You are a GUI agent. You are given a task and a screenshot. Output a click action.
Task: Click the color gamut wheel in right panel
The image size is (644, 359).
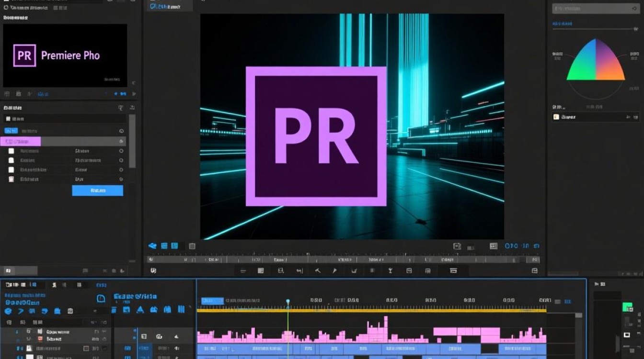596,62
